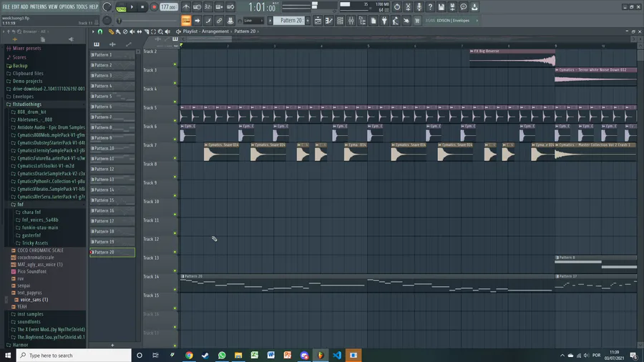644x362 pixels.
Task: Open audio editor scissors icon
Action: 408,7
